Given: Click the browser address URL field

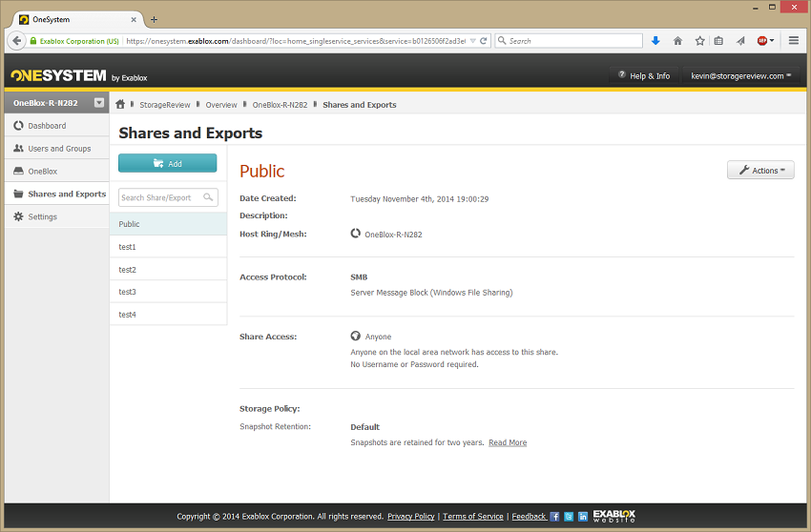Looking at the screenshot, I should pyautogui.click(x=296, y=41).
